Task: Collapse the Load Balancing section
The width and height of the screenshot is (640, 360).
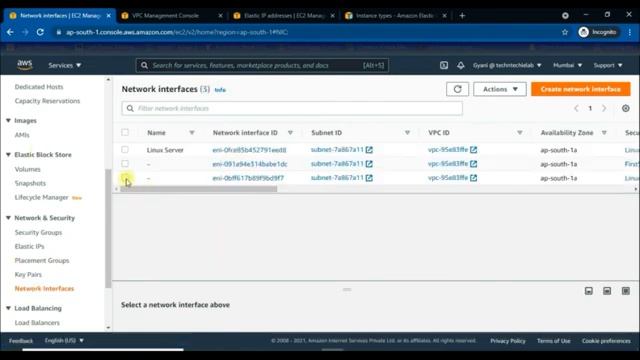Action: coord(8,308)
